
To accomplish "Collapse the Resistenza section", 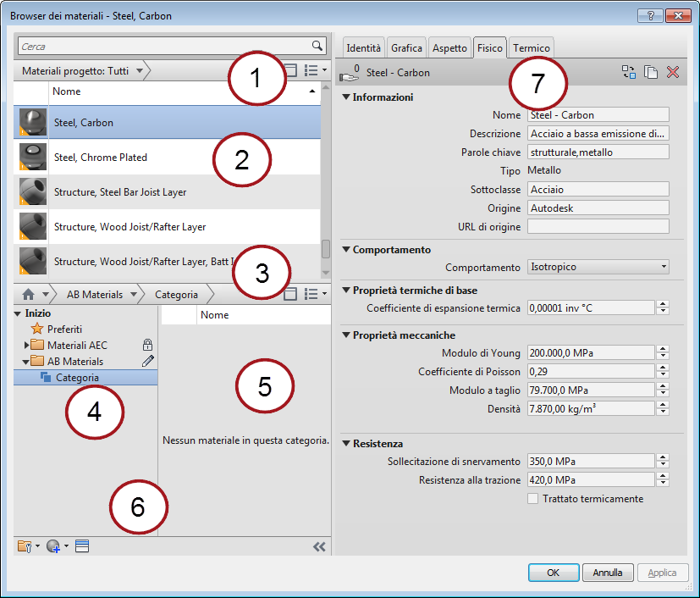I will point(346,444).
